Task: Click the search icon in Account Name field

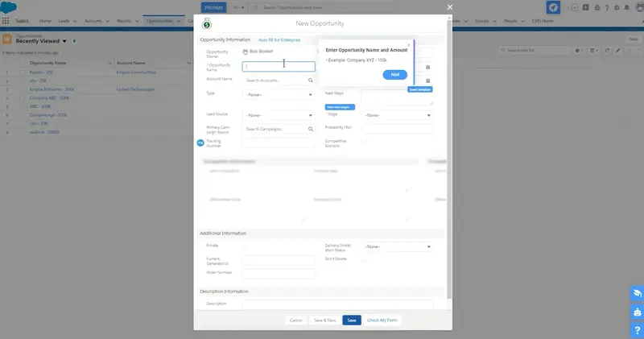Action: pyautogui.click(x=311, y=81)
